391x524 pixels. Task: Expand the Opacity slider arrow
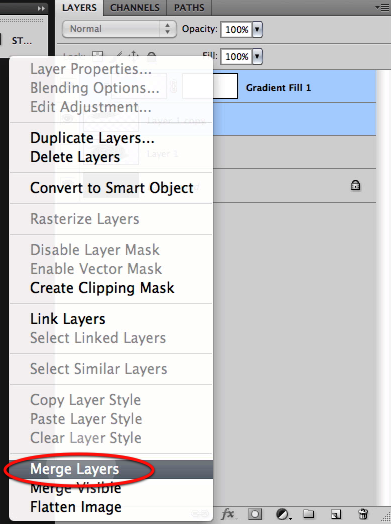[257, 29]
